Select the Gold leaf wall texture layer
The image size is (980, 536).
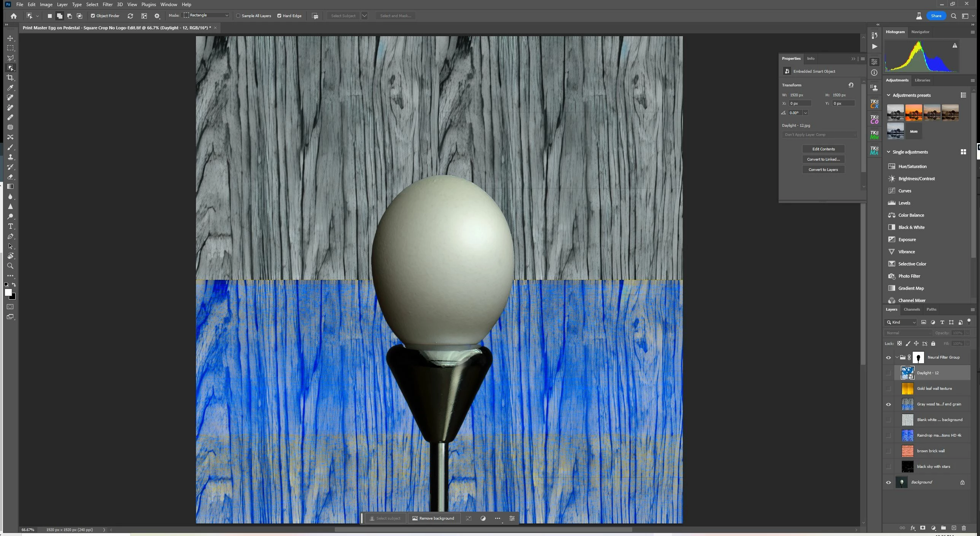point(934,389)
